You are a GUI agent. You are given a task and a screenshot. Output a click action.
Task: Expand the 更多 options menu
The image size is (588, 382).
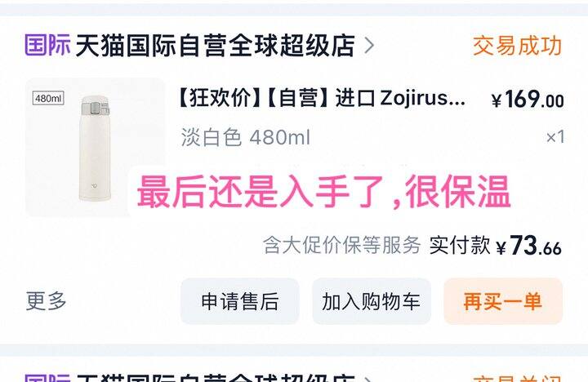pos(46,301)
